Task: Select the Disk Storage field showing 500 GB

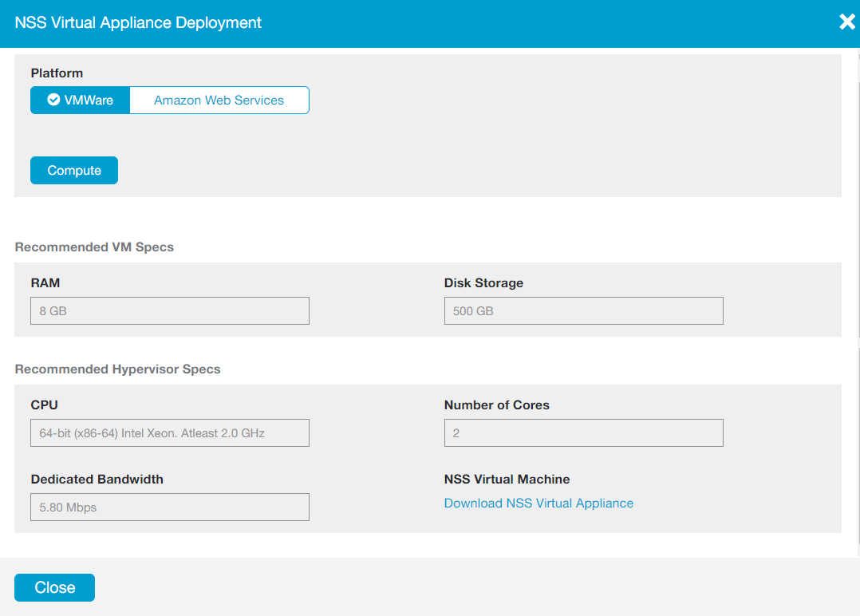Action: (x=583, y=310)
